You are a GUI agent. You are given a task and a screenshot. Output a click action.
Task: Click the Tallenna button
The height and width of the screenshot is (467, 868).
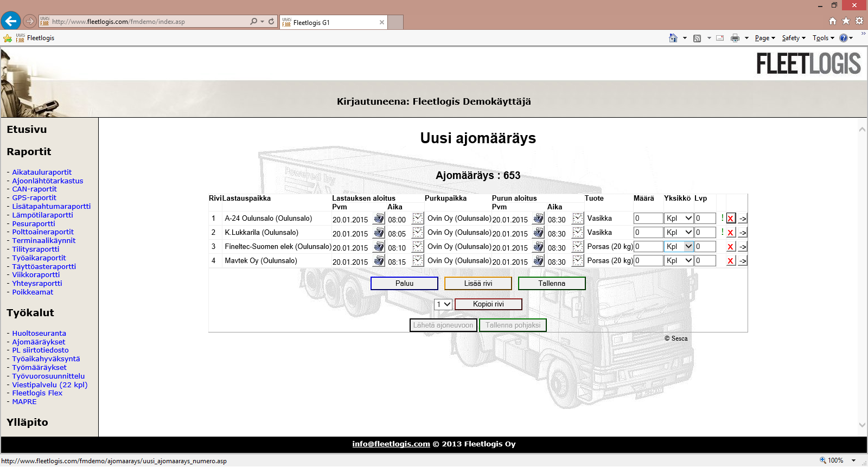552,283
